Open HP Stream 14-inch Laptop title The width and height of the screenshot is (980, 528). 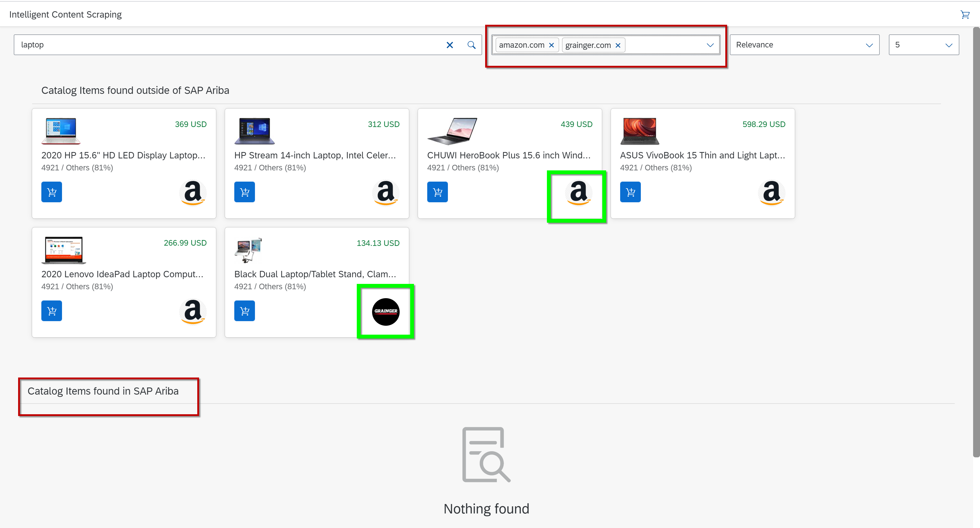[315, 155]
